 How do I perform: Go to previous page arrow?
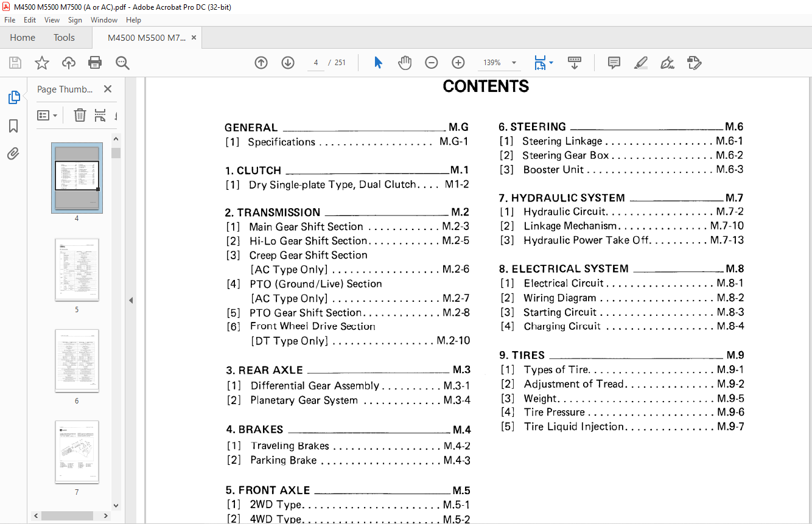click(x=261, y=63)
